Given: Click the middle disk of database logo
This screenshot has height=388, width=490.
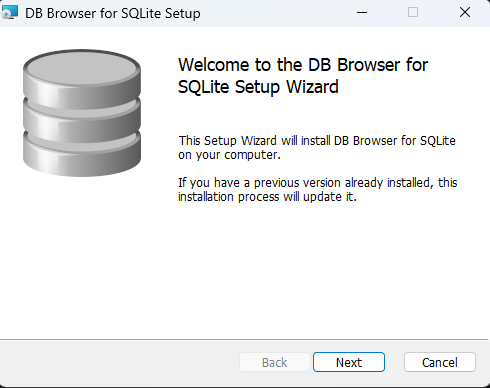Looking at the screenshot, I should click(82, 122).
